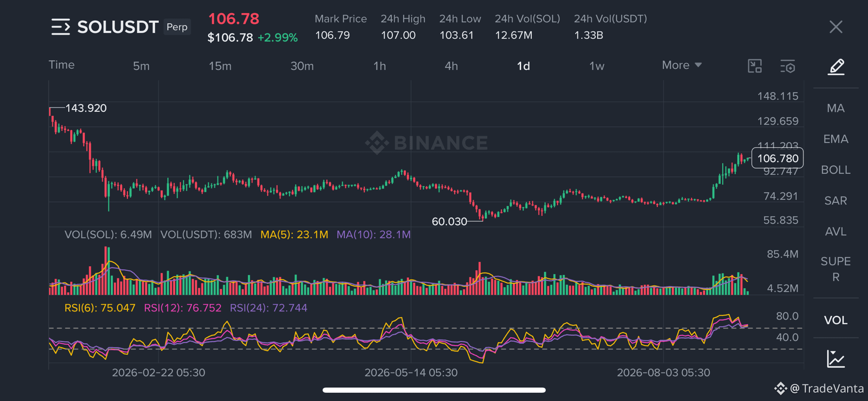The image size is (868, 401).
Task: Select the 1w timeframe tab
Action: (x=597, y=66)
